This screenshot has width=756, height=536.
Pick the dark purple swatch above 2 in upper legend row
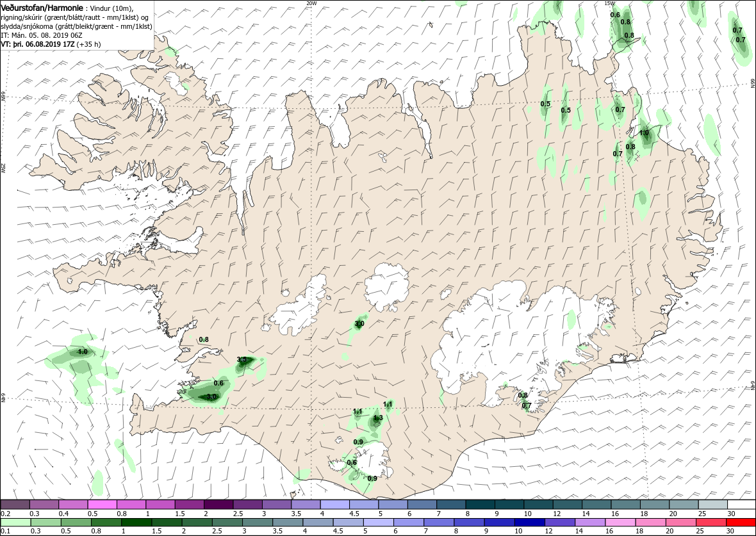tap(218, 504)
